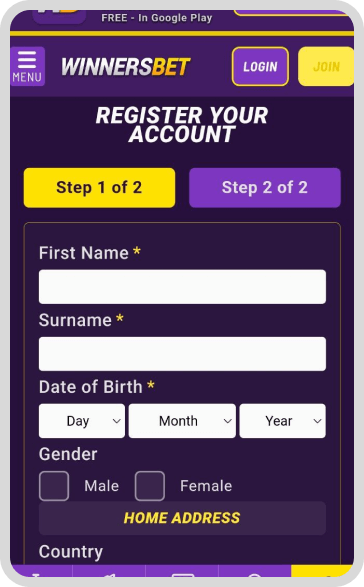This screenshot has height=587, width=364.
Task: Tick the Male gender checkbox
Action: [x=54, y=486]
